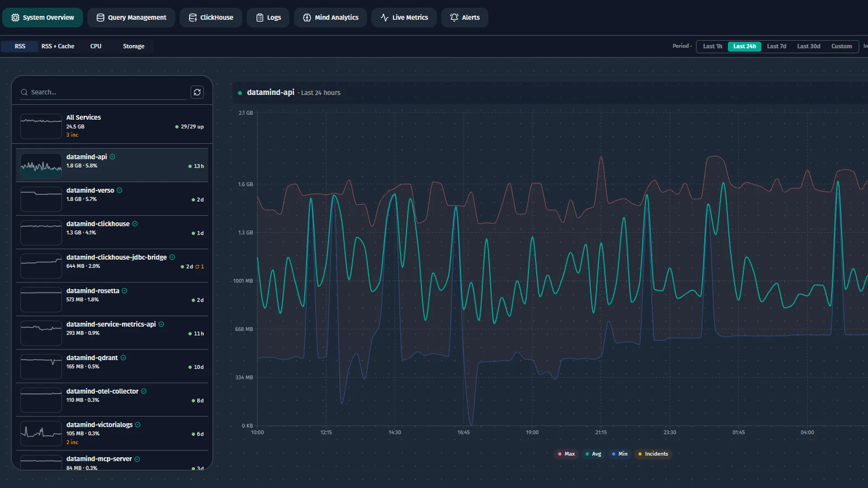Click the '29/29 up' status

tap(189, 127)
